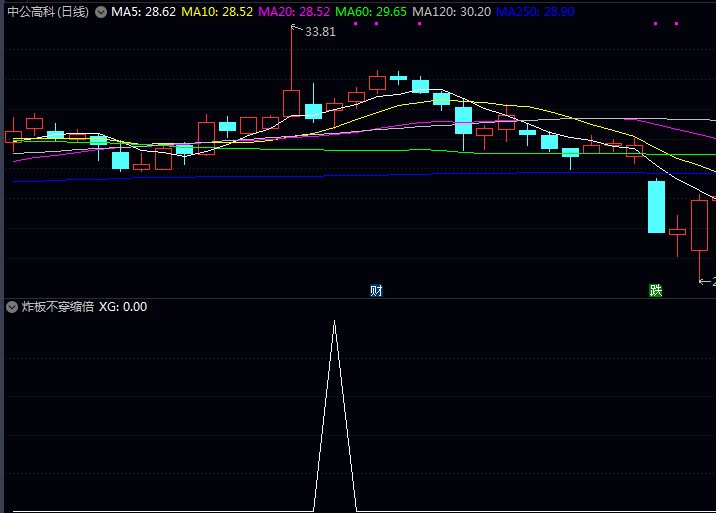This screenshot has width=716, height=513.
Task: Click the 炸板不穿缩倍 indicator name
Action: pos(58,307)
